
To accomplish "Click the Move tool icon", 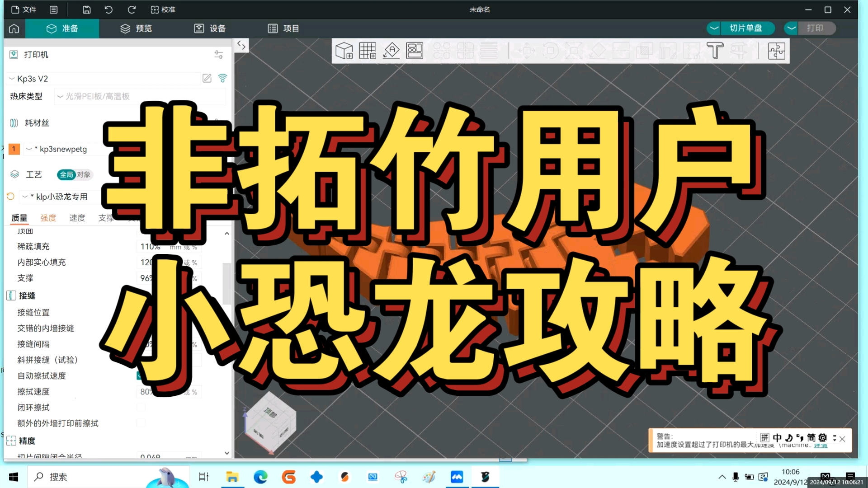I will coord(527,51).
